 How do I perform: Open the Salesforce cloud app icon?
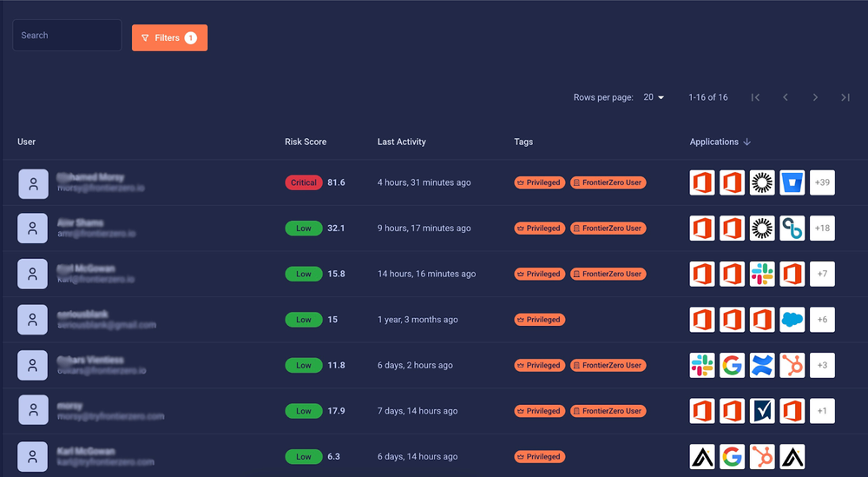pos(792,320)
